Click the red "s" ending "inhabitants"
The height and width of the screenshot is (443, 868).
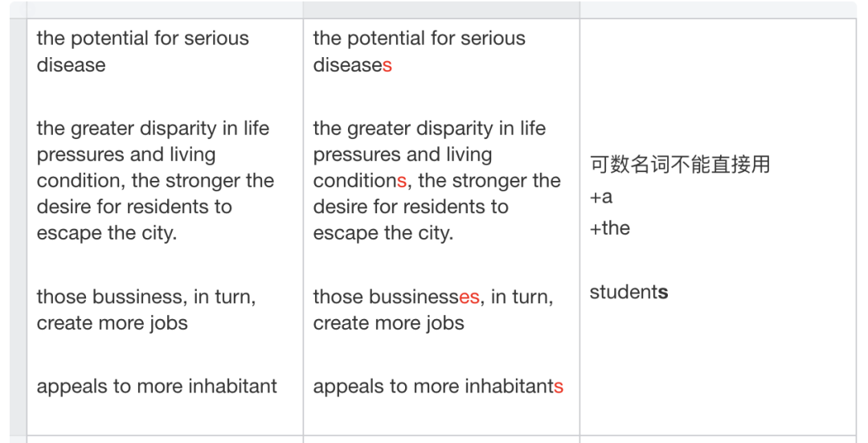click(x=559, y=386)
